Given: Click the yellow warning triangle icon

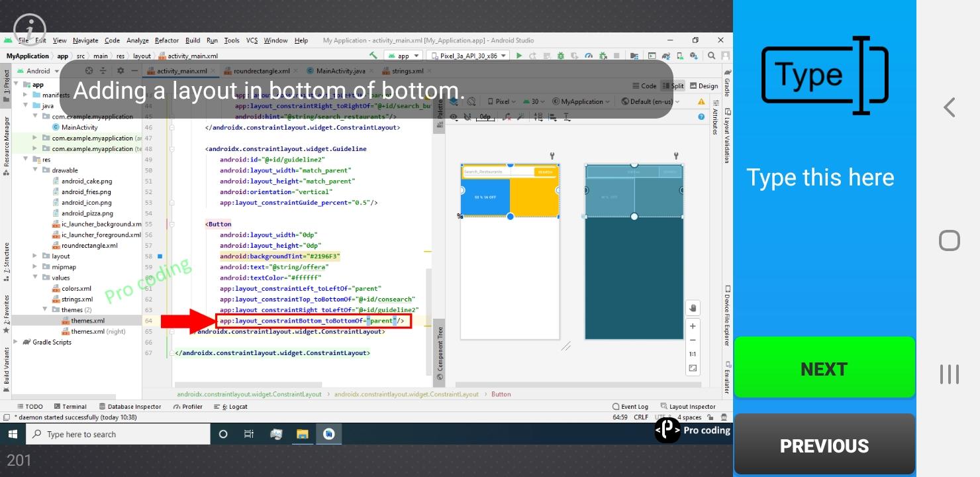Looking at the screenshot, I should tap(701, 101).
